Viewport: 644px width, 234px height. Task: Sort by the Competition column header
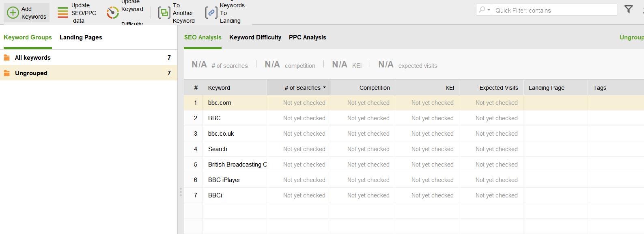coord(374,88)
